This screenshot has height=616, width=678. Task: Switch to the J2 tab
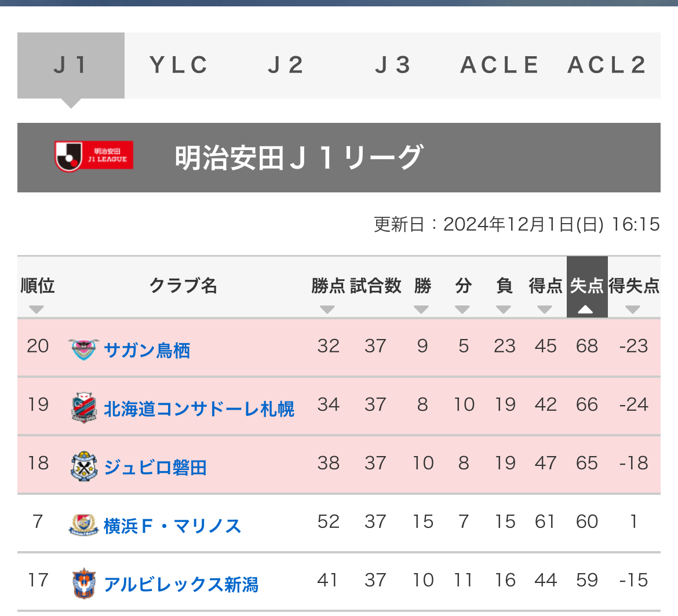coord(285,65)
